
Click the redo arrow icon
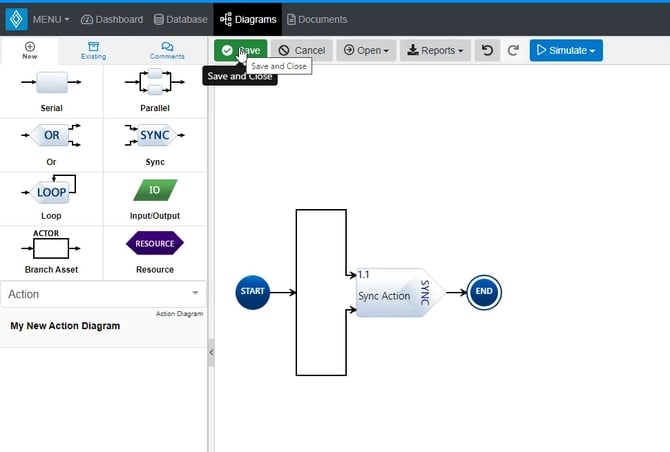513,50
